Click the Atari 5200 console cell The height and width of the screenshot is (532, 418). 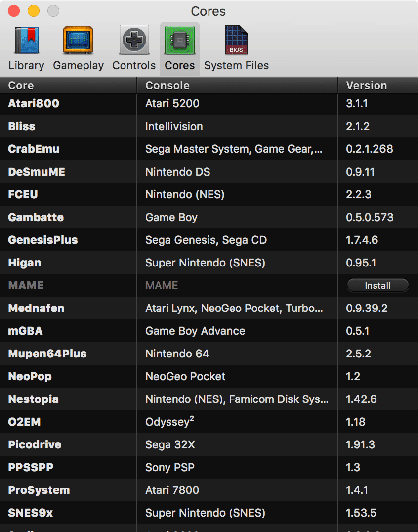[172, 103]
